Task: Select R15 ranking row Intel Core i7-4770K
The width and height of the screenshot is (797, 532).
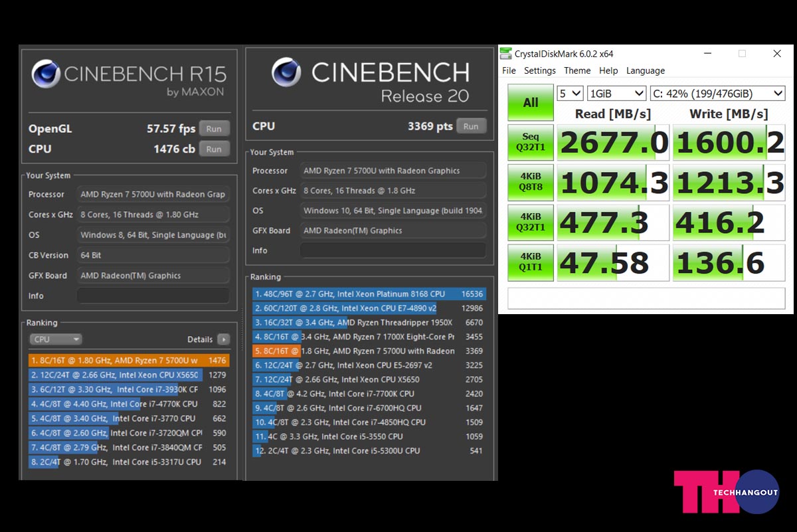Action: [129, 404]
